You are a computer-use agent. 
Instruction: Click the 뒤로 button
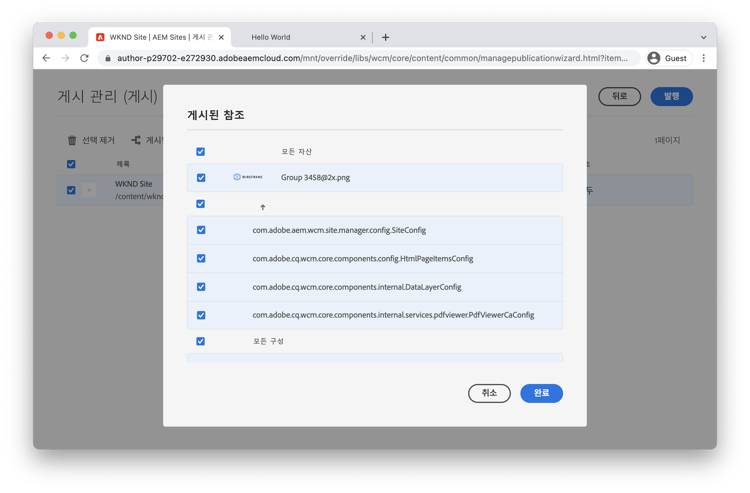(619, 96)
